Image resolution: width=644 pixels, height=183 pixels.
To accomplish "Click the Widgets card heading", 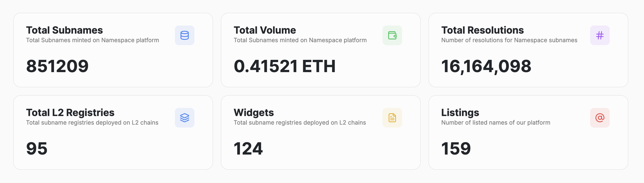I will tap(253, 113).
